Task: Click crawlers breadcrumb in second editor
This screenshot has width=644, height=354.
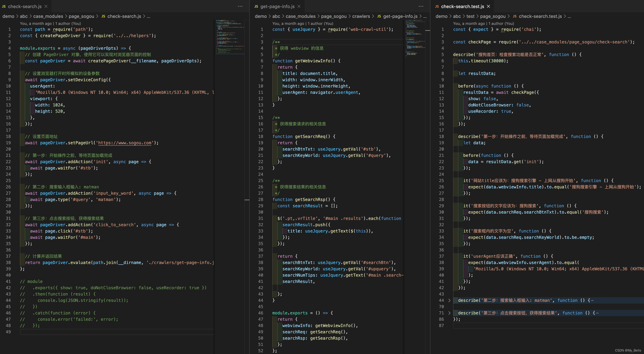Action: click(x=361, y=16)
